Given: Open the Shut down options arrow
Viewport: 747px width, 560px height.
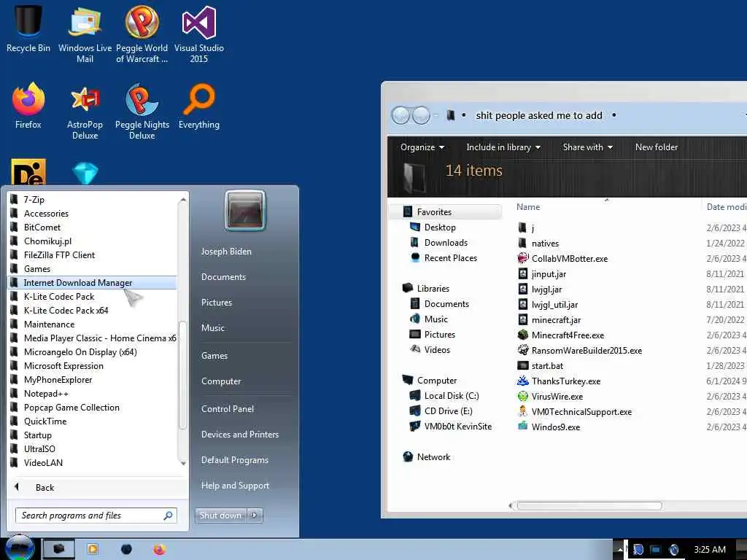Looking at the screenshot, I should click(255, 516).
